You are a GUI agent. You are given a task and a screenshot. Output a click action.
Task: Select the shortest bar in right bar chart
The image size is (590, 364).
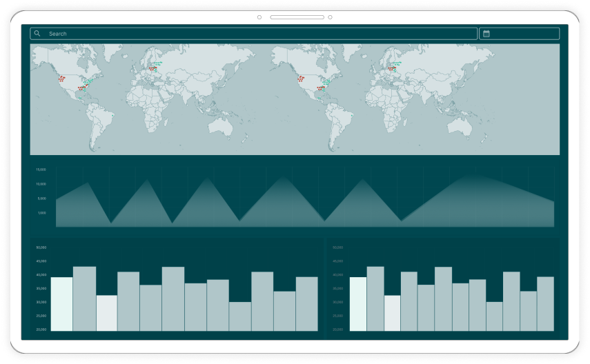494,316
